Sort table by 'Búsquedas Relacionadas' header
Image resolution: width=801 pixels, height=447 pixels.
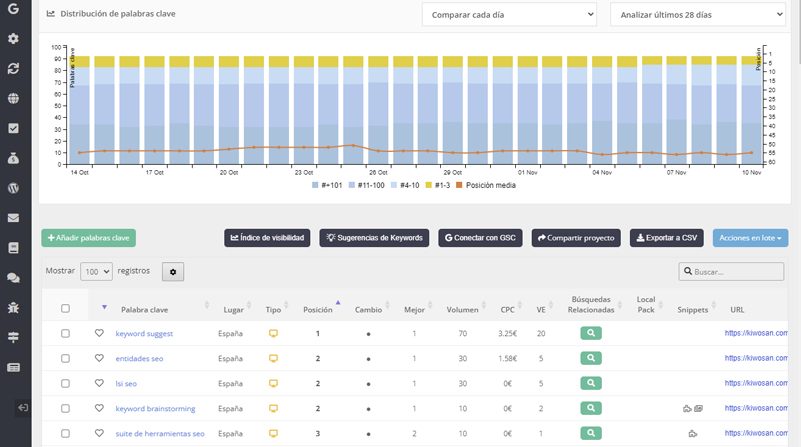coord(591,304)
